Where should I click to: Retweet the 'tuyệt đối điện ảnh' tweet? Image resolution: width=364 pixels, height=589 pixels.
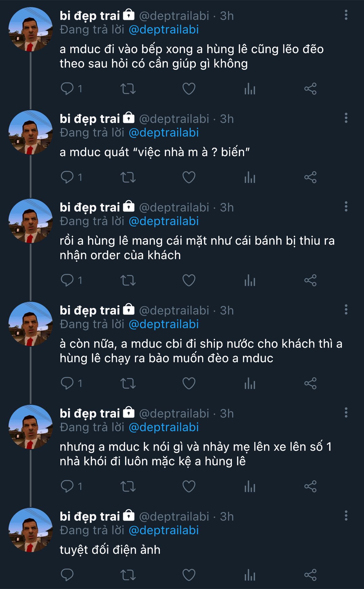(128, 575)
